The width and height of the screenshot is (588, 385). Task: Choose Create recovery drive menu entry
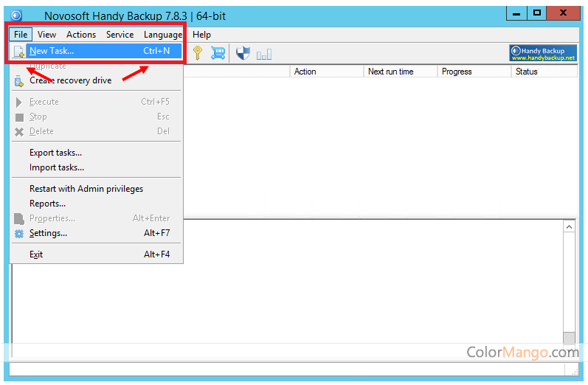coord(70,80)
